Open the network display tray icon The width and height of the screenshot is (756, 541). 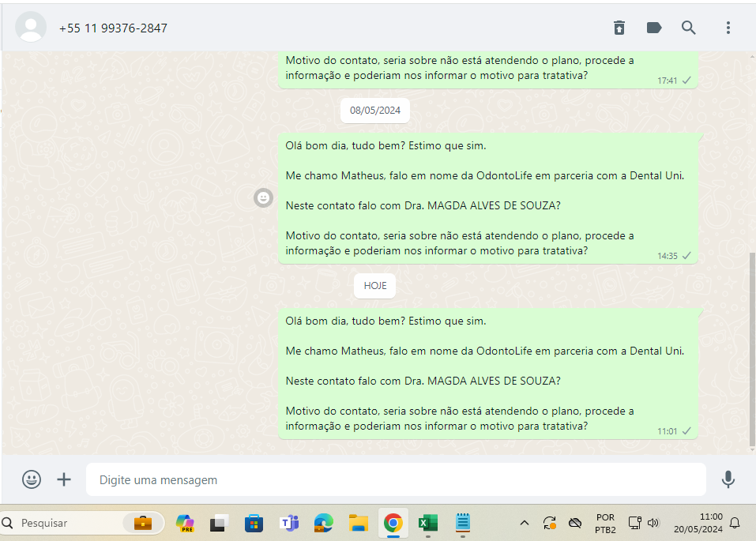[635, 523]
